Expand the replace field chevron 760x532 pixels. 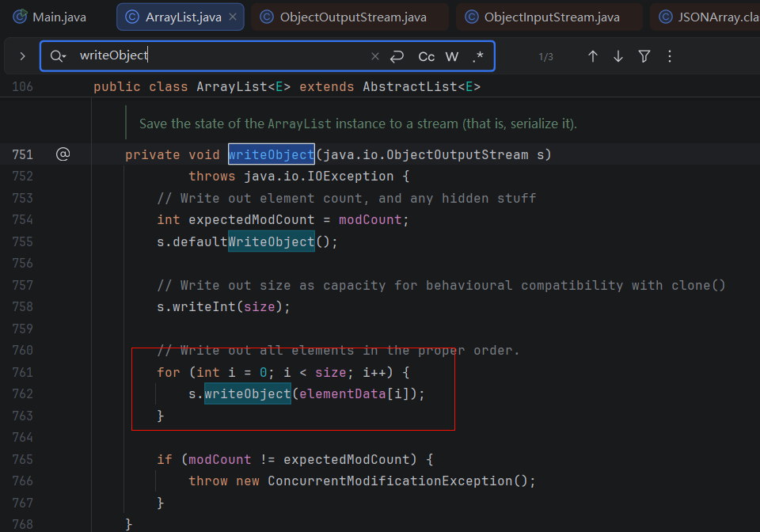22,56
